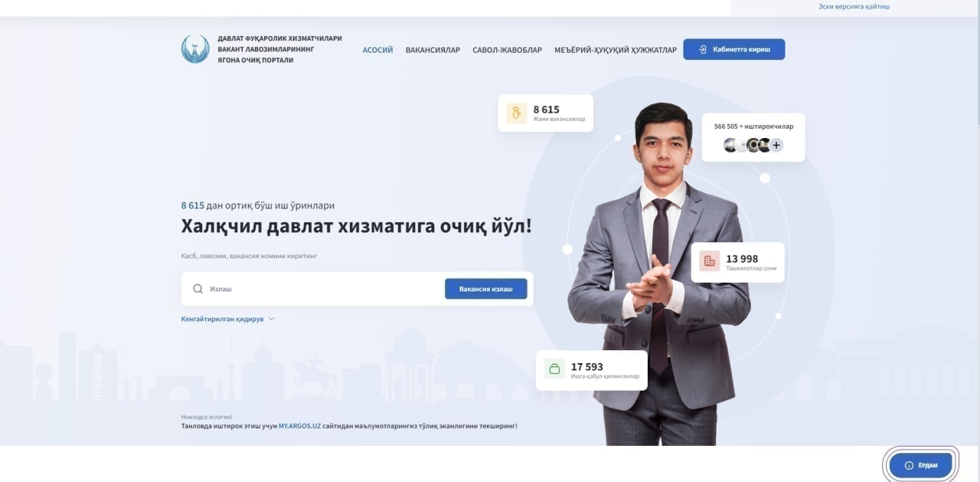
Task: Click the Кабинетга кириш button
Action: coord(734,49)
